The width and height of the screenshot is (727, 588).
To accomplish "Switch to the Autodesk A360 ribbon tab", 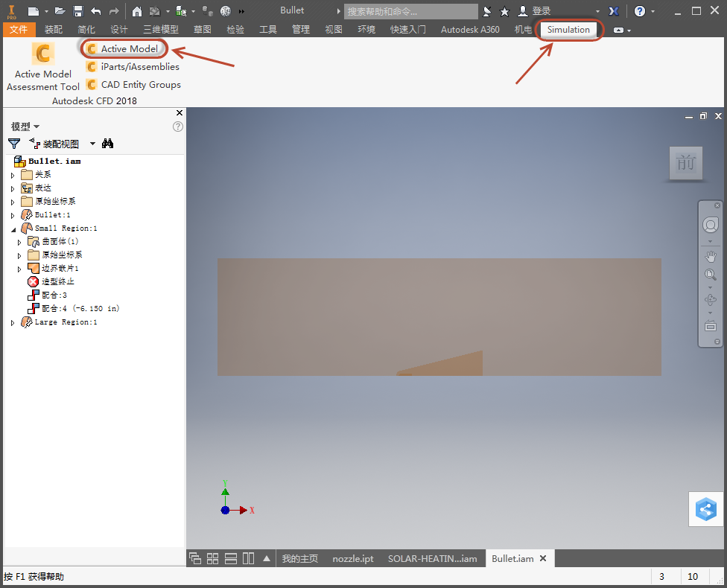I will point(470,30).
